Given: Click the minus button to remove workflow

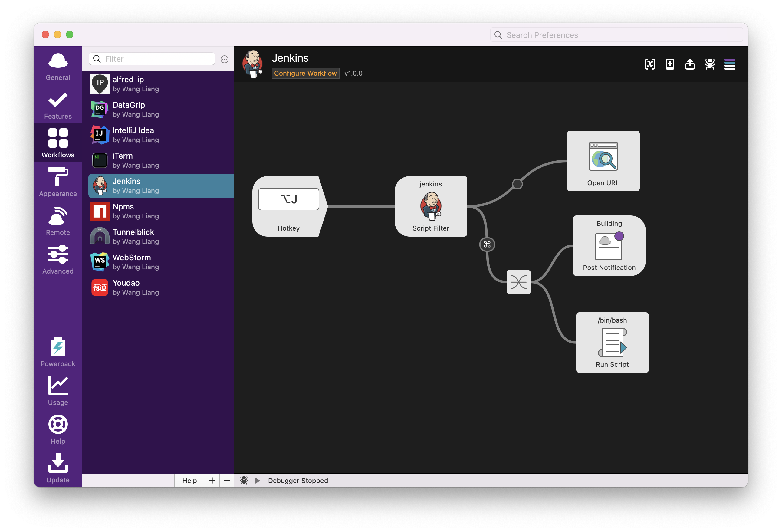Looking at the screenshot, I should 227,481.
